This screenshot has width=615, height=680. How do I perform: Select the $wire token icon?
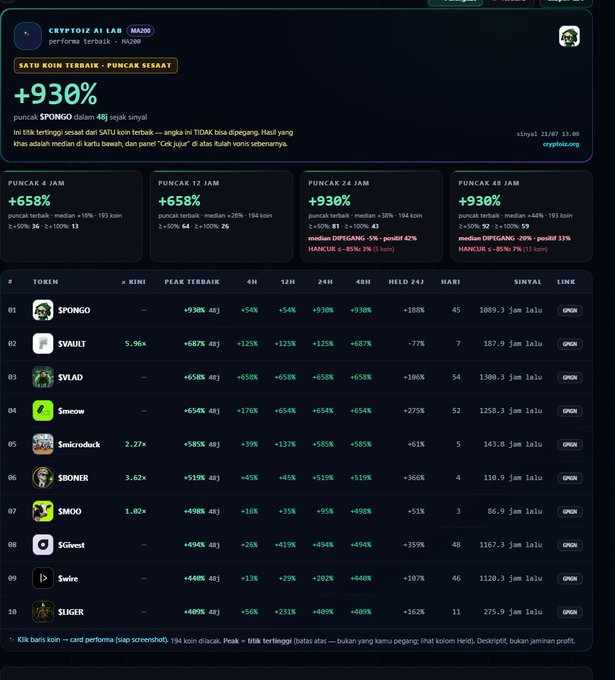click(43, 578)
